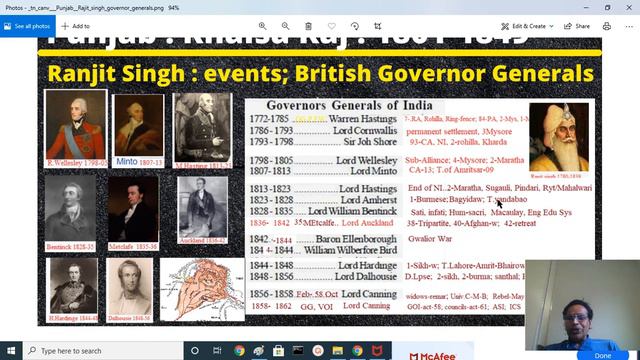640x360 pixels.
Task: Click the Dalhousie portrait at the bottom
Action: coord(129,290)
